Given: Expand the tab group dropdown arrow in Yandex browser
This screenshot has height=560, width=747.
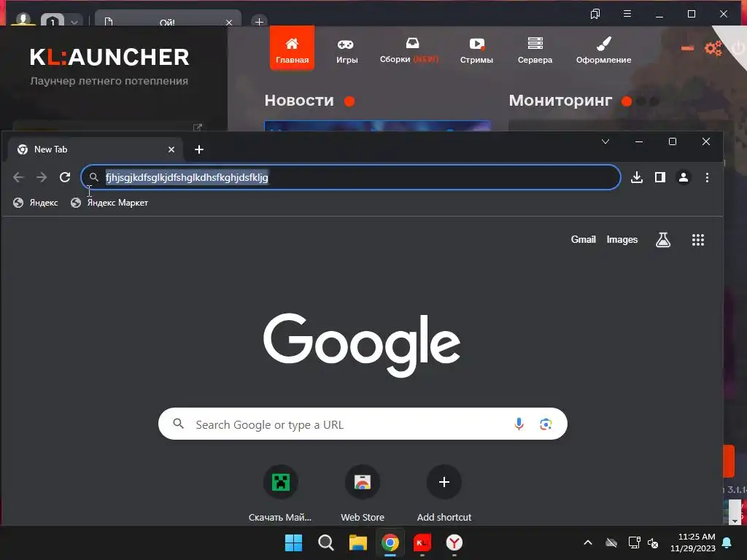Looking at the screenshot, I should click(x=74, y=22).
